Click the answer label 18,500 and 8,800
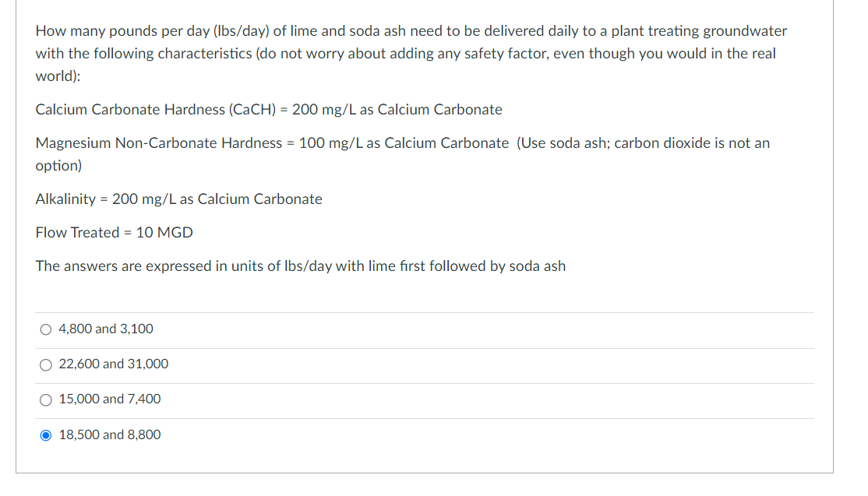 point(109,434)
